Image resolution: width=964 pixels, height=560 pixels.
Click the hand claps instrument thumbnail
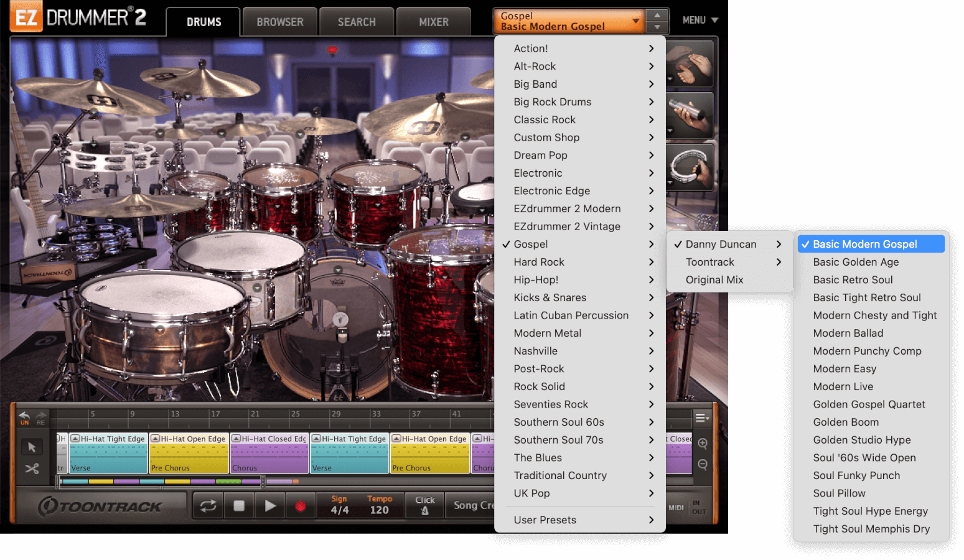coord(690,63)
